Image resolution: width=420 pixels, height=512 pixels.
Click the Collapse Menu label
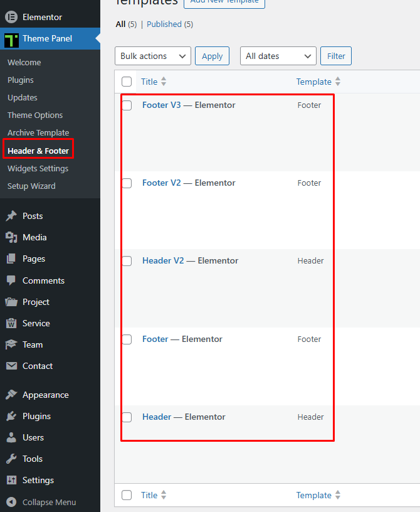point(49,502)
